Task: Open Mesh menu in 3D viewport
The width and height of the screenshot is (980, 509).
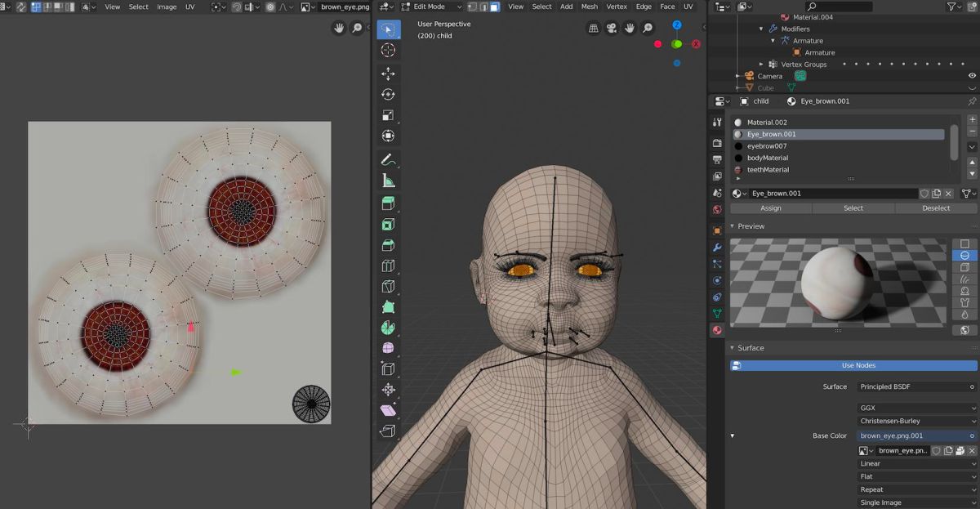Action: [x=589, y=7]
